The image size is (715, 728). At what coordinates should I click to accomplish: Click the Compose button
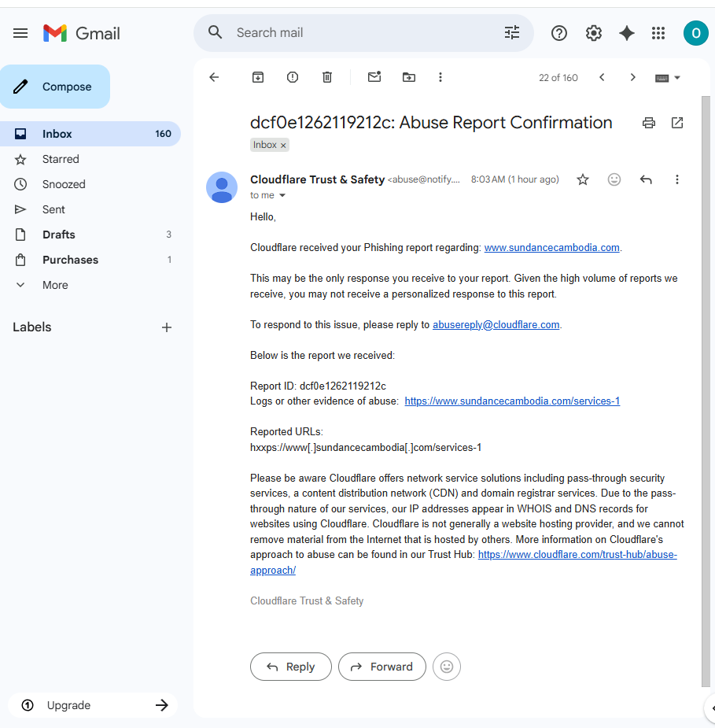pos(55,87)
